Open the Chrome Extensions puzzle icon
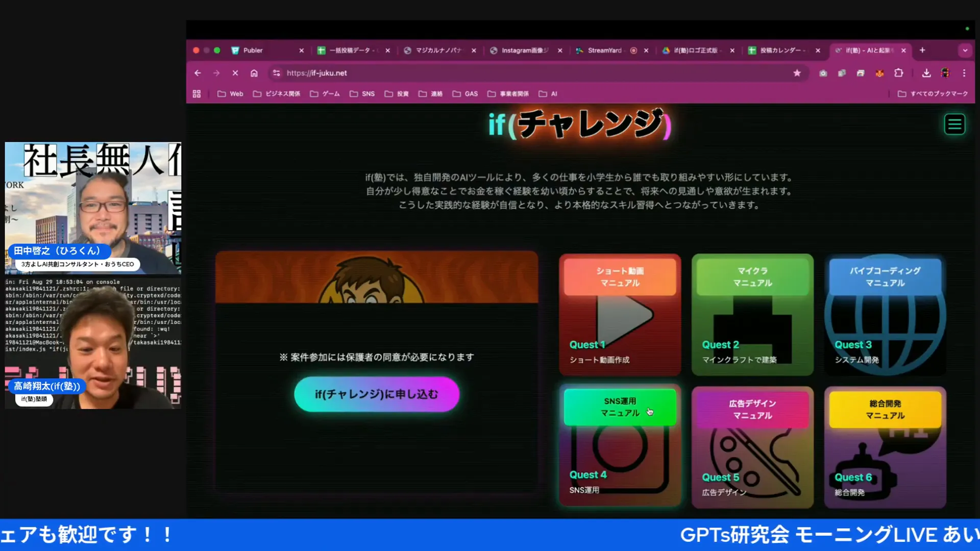The height and width of the screenshot is (551, 980). (898, 73)
